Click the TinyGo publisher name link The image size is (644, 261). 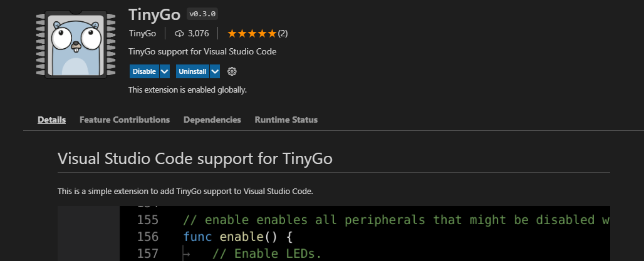142,33
